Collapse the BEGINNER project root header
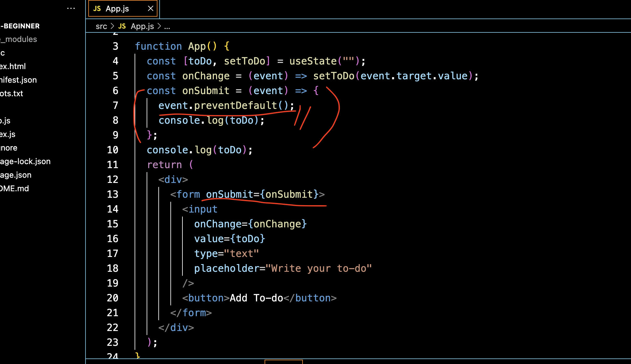The height and width of the screenshot is (364, 631). pyautogui.click(x=20, y=26)
